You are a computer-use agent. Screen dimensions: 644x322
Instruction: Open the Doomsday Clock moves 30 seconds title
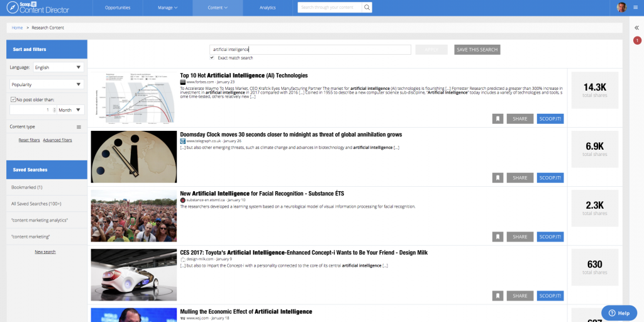[291, 135]
